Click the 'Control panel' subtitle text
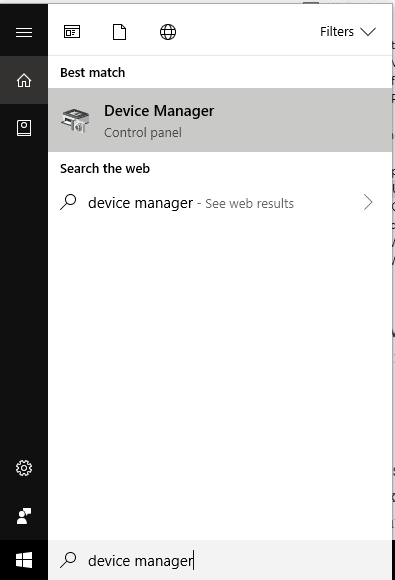 [143, 132]
